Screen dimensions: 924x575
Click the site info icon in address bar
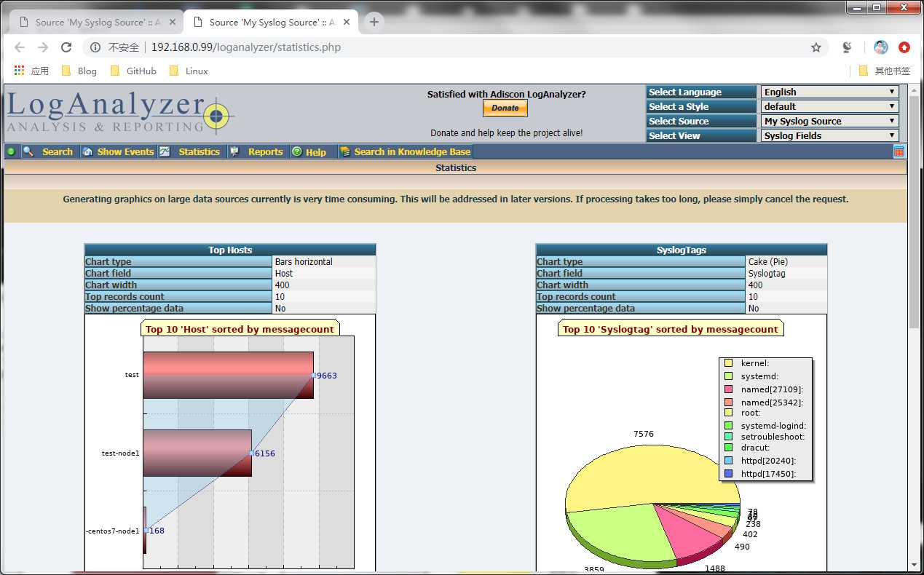tap(95, 47)
